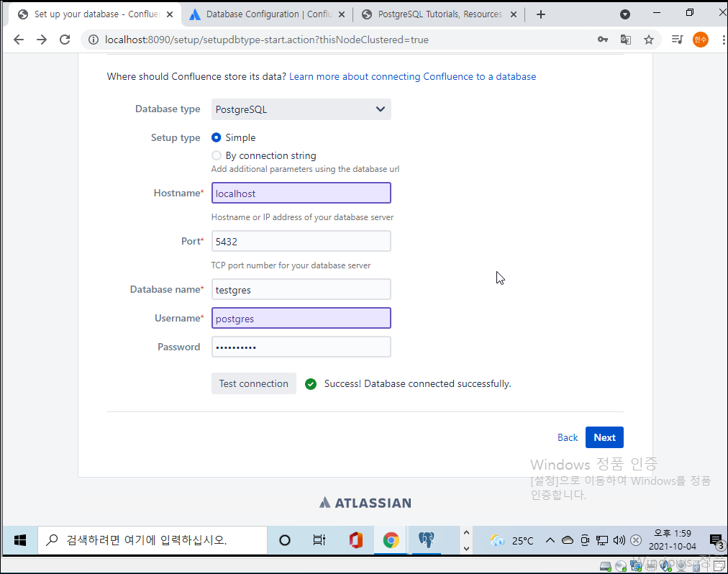Open network icon in system tray
Image resolution: width=728 pixels, height=574 pixels.
tap(602, 540)
